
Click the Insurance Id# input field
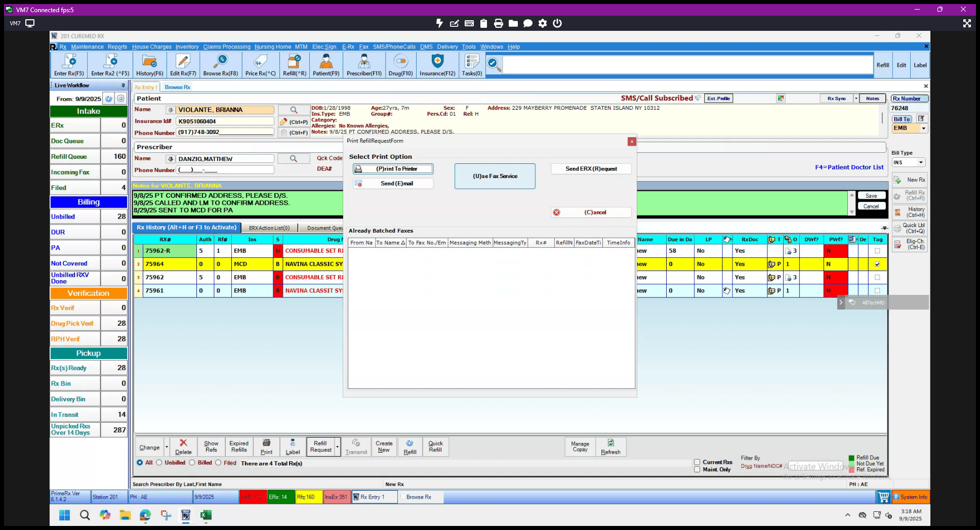coord(225,121)
